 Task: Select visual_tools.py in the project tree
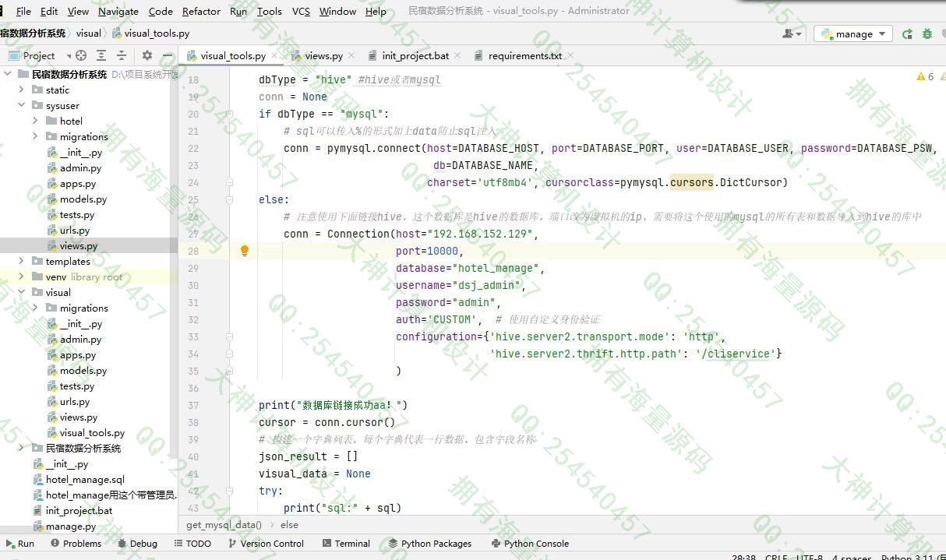(92, 432)
